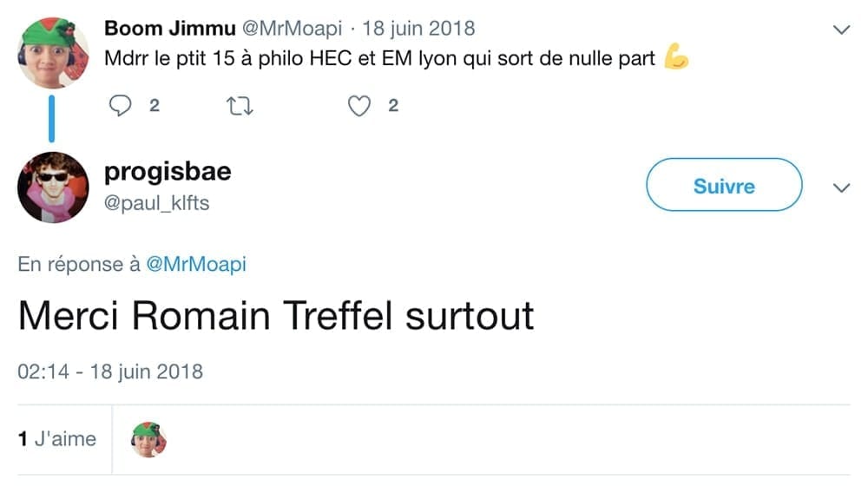Open the 02:14 - 18 juin 2018 timestamp

click(x=110, y=371)
